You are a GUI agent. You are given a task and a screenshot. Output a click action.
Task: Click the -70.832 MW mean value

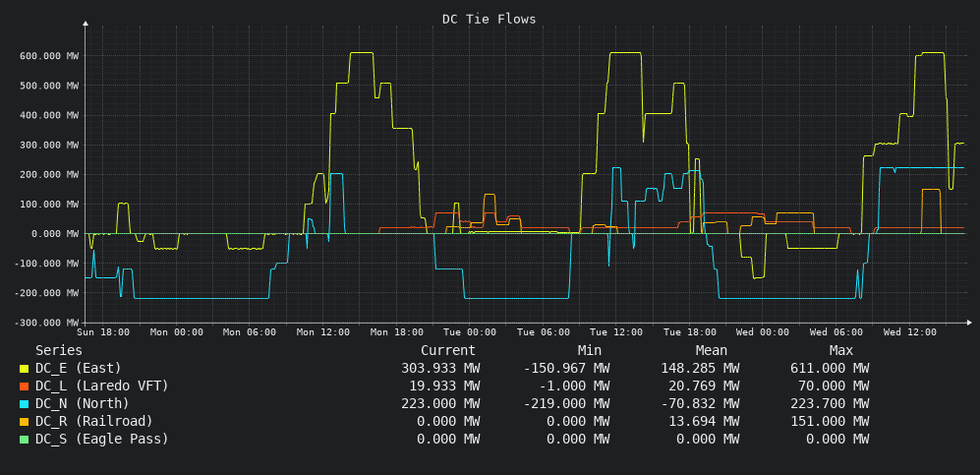700,403
